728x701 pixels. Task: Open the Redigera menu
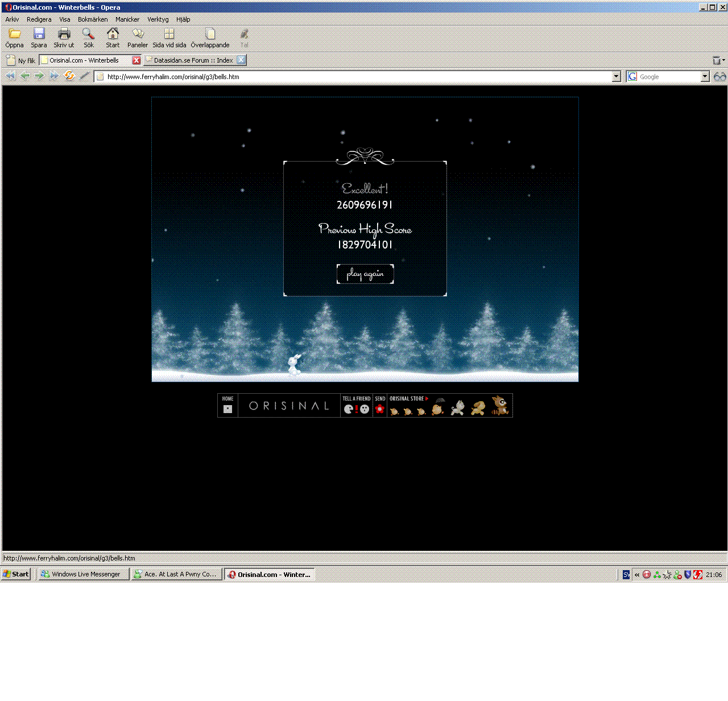tap(39, 19)
